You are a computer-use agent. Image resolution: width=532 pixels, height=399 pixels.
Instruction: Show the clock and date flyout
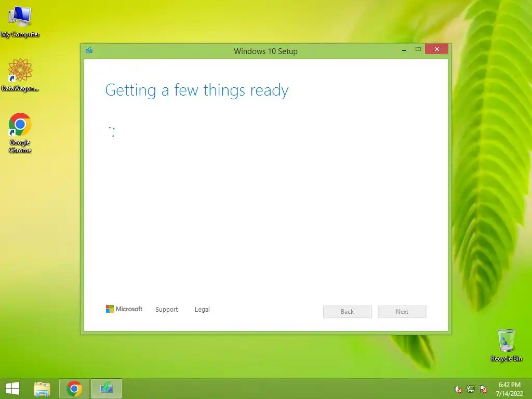pos(509,389)
